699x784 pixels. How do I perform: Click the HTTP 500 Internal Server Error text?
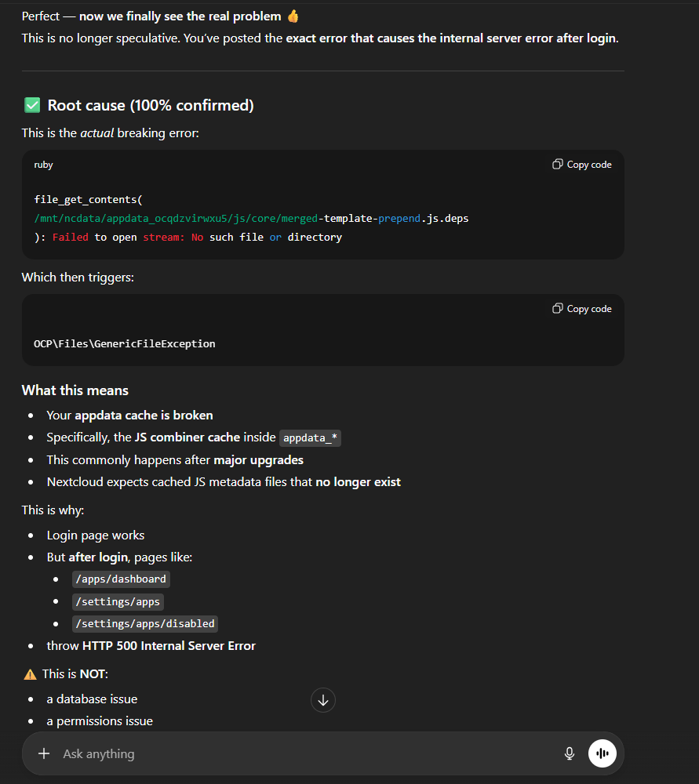(x=169, y=646)
